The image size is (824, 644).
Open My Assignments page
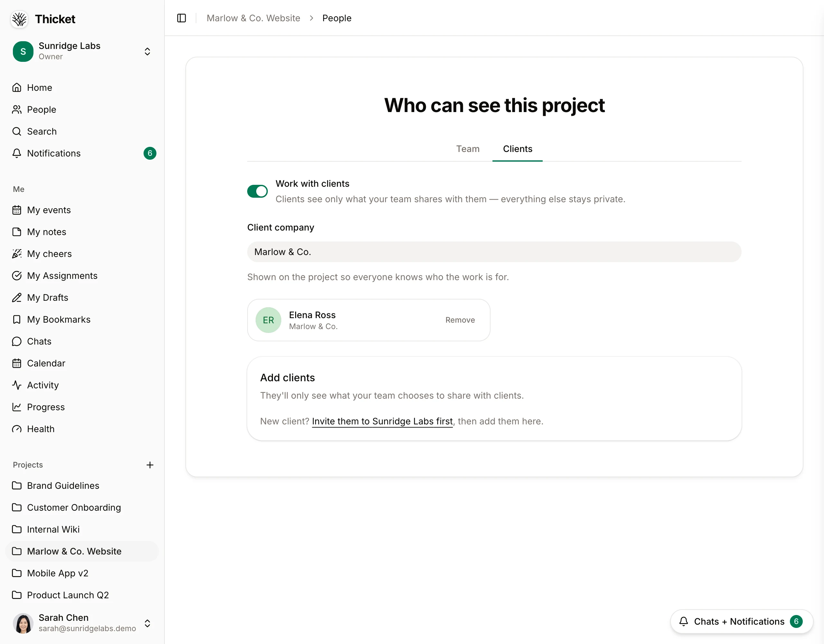82,276
